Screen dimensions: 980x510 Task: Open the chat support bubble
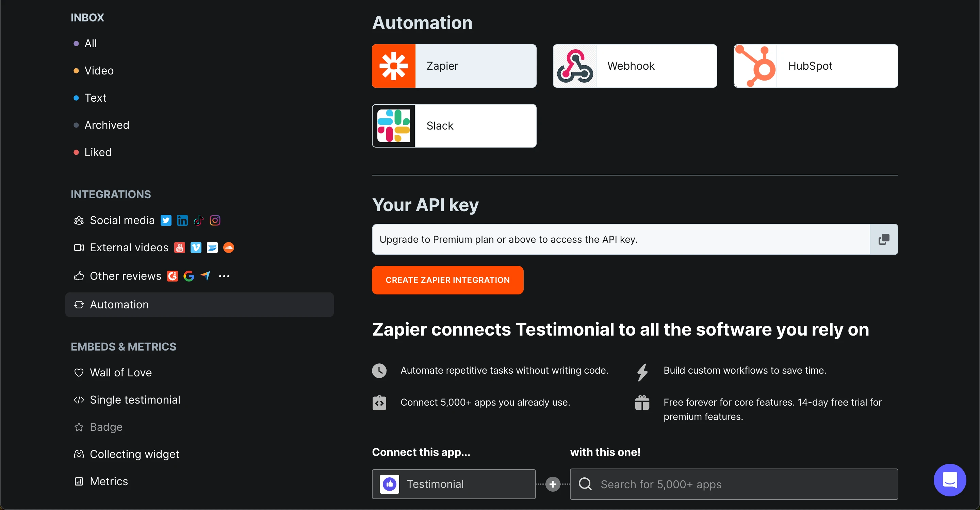[x=950, y=480]
